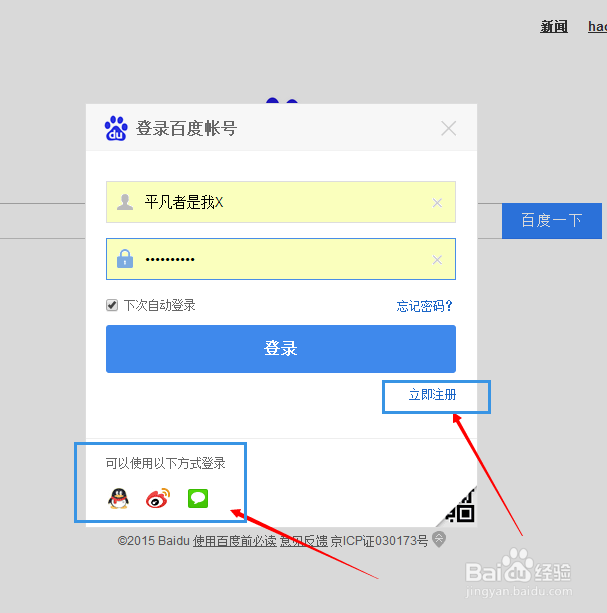Toggle the 下次自动登录 checkbox
The width and height of the screenshot is (607, 613).
tap(112, 305)
